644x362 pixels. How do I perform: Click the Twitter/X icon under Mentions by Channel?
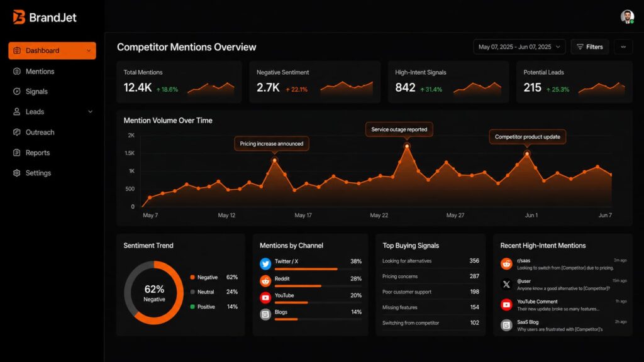pyautogui.click(x=266, y=264)
